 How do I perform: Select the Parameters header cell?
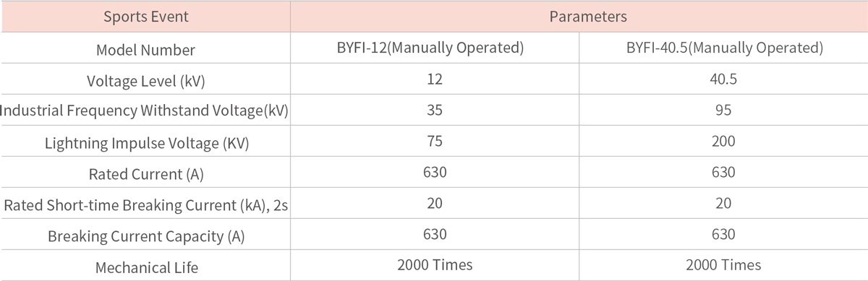[579, 16]
